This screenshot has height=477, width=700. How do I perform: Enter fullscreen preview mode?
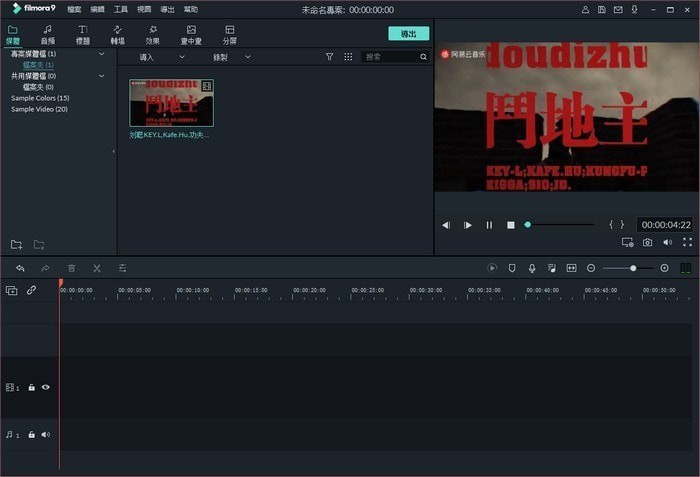tap(687, 242)
